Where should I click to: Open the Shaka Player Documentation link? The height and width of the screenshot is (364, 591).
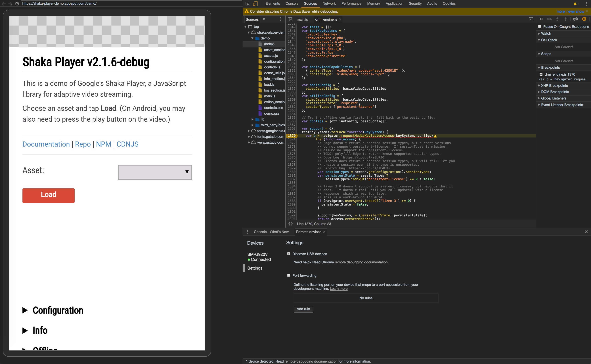[x=46, y=144]
